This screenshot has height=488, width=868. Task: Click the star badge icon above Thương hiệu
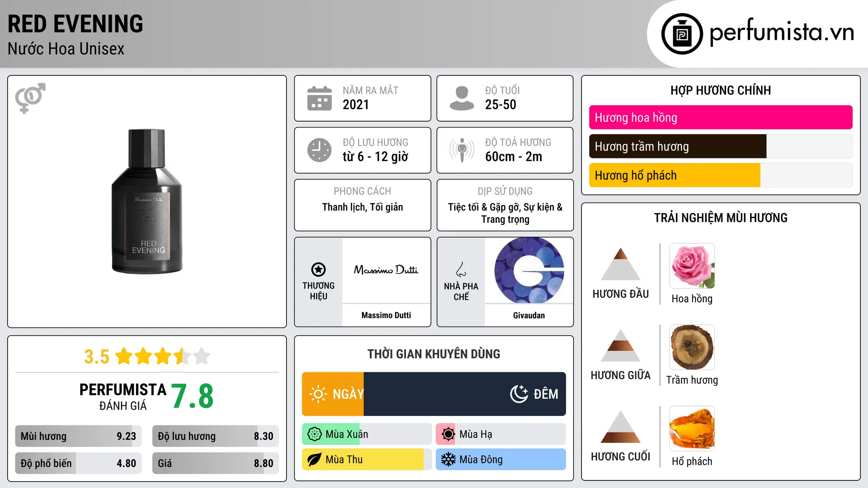click(318, 269)
